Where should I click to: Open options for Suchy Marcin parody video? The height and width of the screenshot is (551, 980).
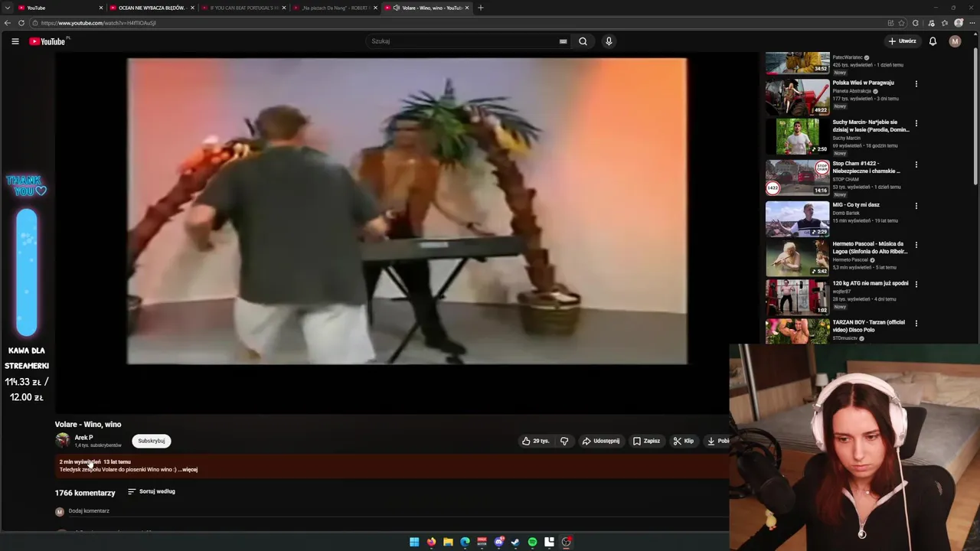pyautogui.click(x=916, y=123)
